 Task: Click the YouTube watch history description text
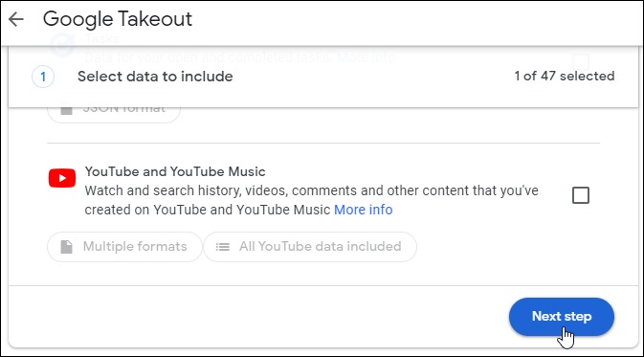[311, 200]
